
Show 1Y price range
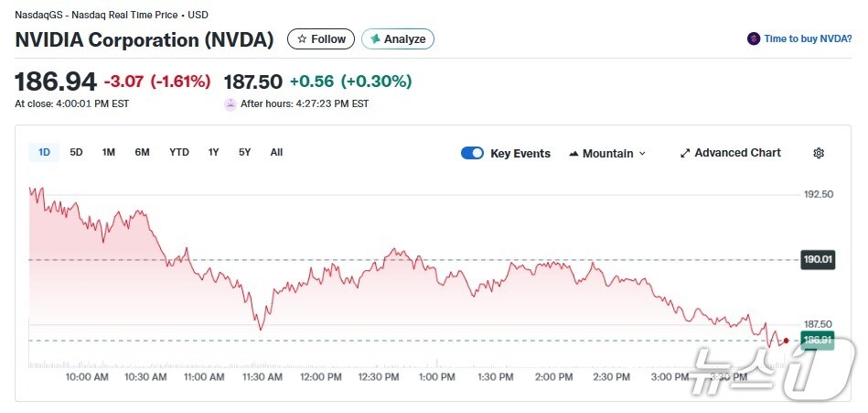(213, 152)
